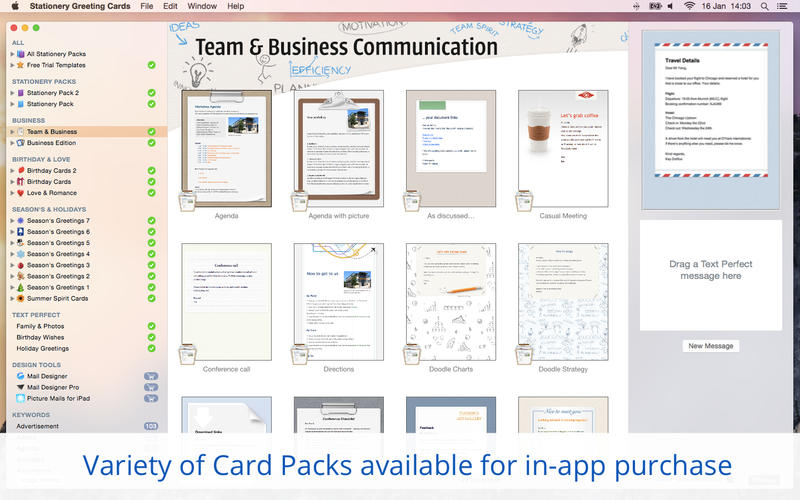Expand Season's Greetings 7 disclosure triangle
Screen dimensions: 800x500
[x=12, y=221]
